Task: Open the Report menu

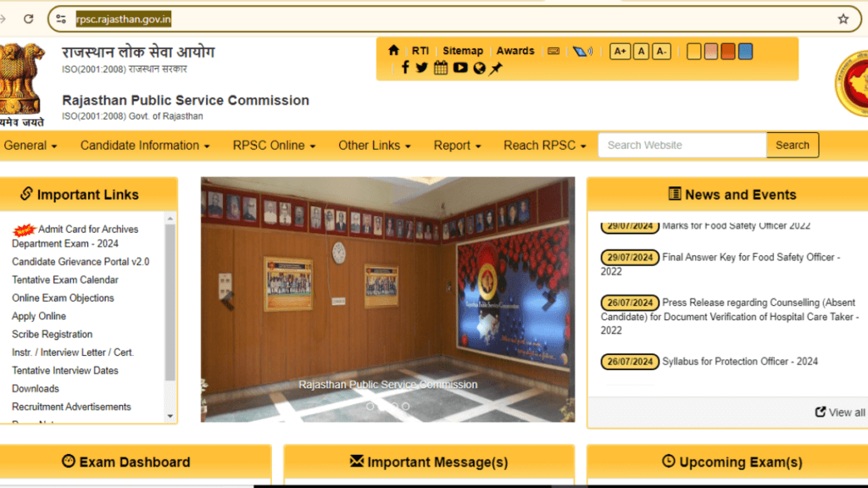Action: [457, 145]
